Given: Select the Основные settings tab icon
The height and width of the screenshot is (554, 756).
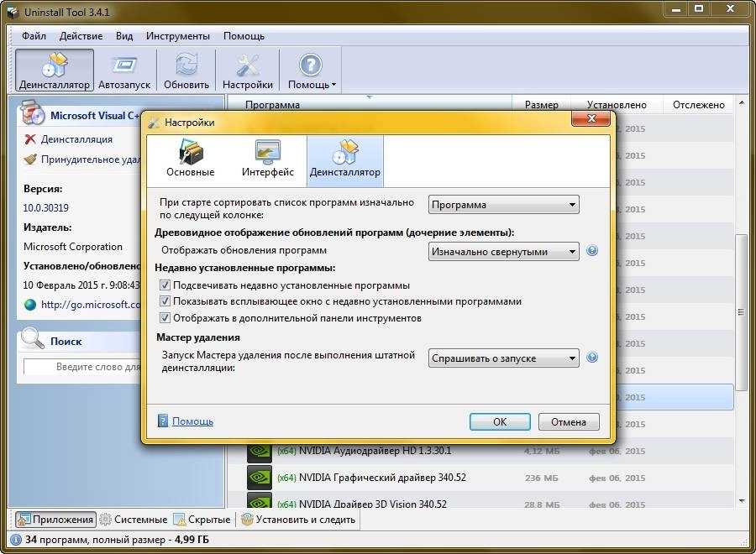Looking at the screenshot, I should tap(191, 152).
